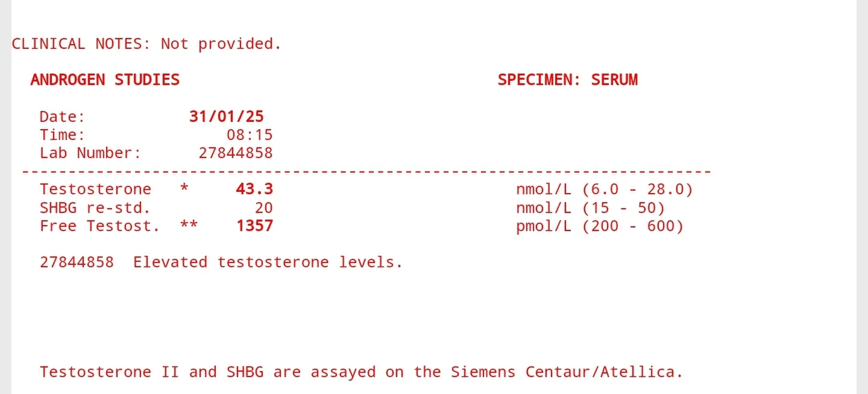Click the time value 08:15
Image resolution: width=868 pixels, height=394 pixels.
pyautogui.click(x=250, y=135)
